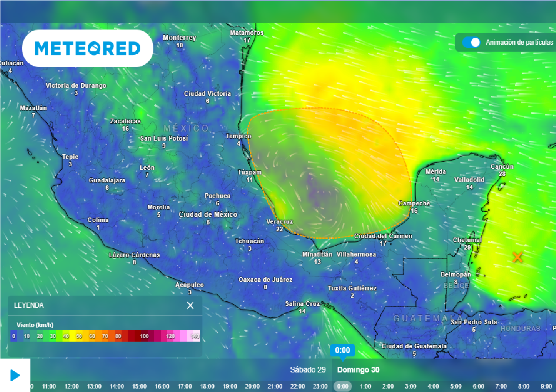Click the Cancún city label
Image resolution: width=556 pixels, height=392 pixels.
coord(502,167)
